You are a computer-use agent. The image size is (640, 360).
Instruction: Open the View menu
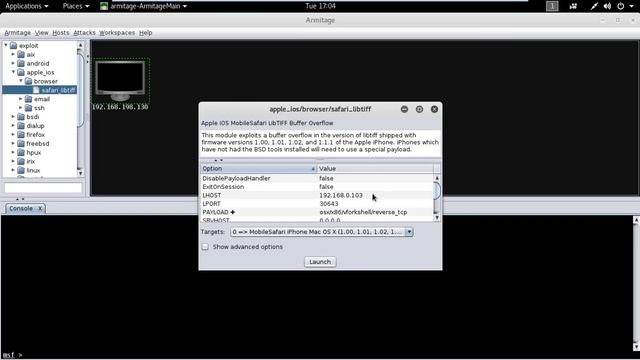41,33
